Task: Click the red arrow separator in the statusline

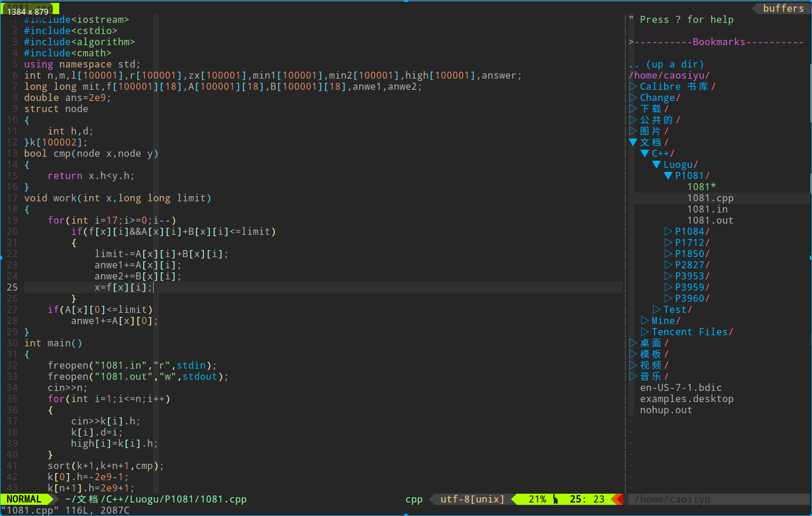Action: click(617, 499)
